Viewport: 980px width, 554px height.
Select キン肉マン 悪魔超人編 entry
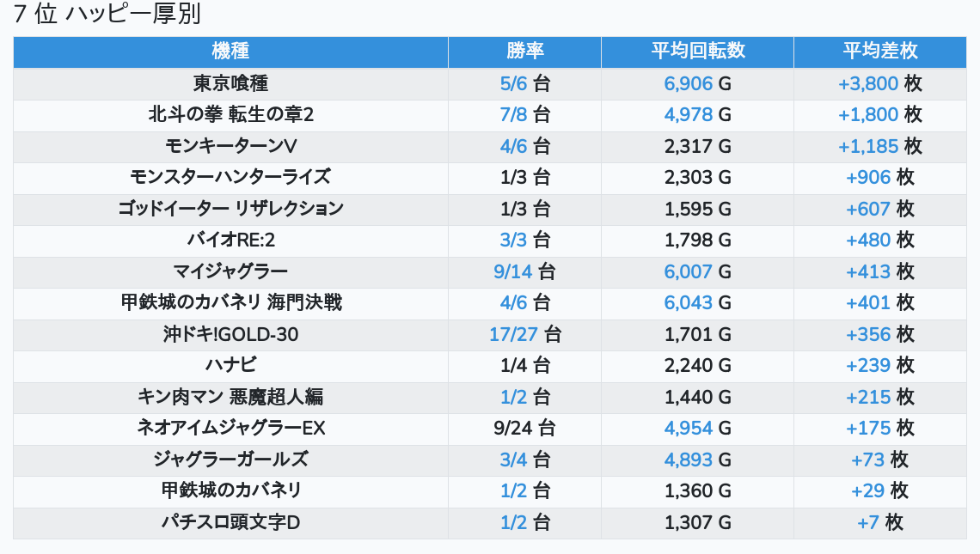pos(230,397)
